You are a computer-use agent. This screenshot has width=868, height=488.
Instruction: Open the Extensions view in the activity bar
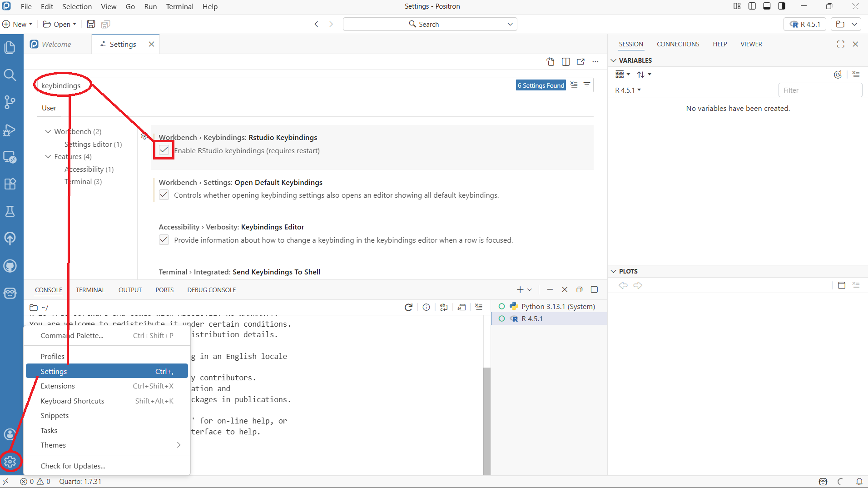pos(10,184)
